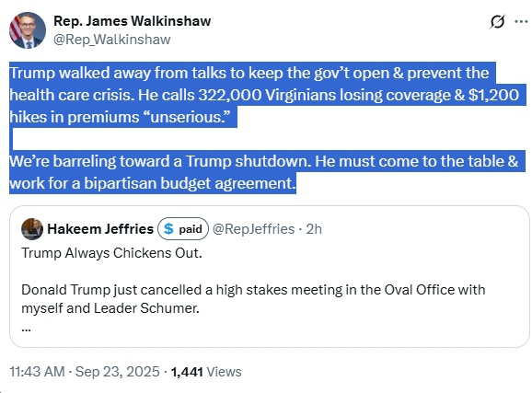The height and width of the screenshot is (393, 532).
Task: Click the 1,441 Views count
Action: coord(206,372)
